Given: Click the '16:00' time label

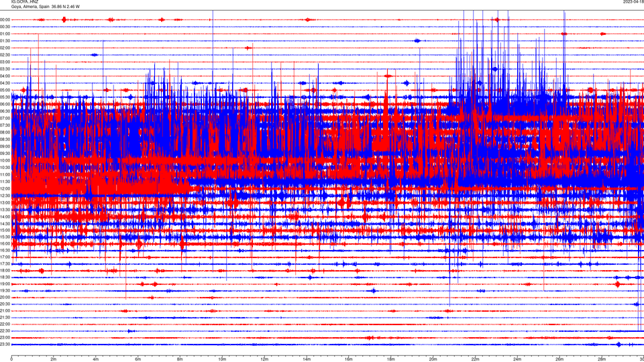Looking at the screenshot, I should [x=5, y=243].
